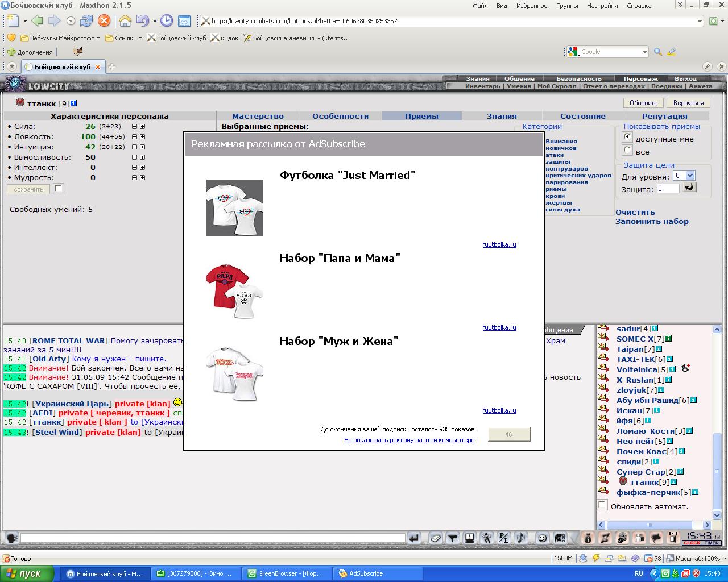Click the smiley emoticon chat icon
This screenshot has width=728, height=582.
click(x=543, y=538)
